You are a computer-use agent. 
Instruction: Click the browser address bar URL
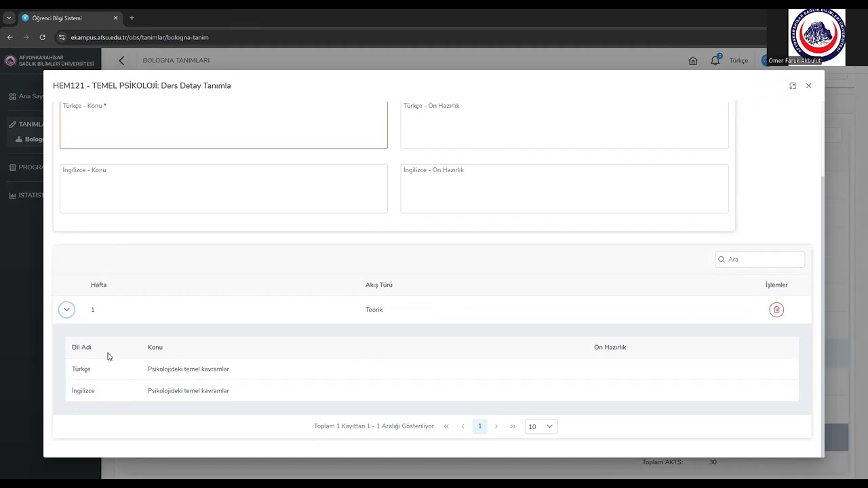click(x=140, y=37)
